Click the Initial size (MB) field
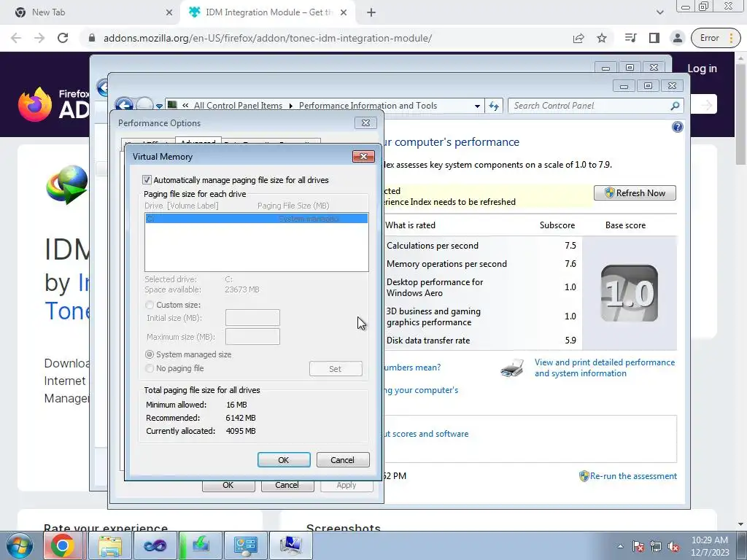The width and height of the screenshot is (747, 560). tap(252, 318)
